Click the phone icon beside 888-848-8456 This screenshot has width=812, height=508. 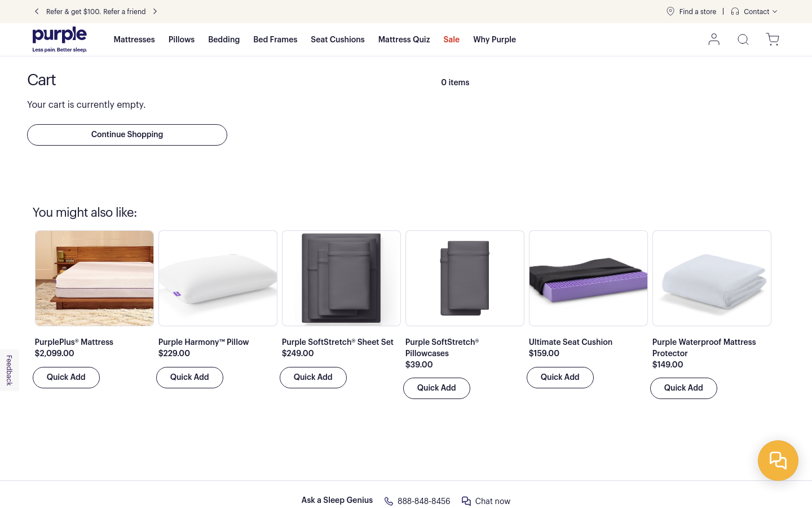coord(389,501)
